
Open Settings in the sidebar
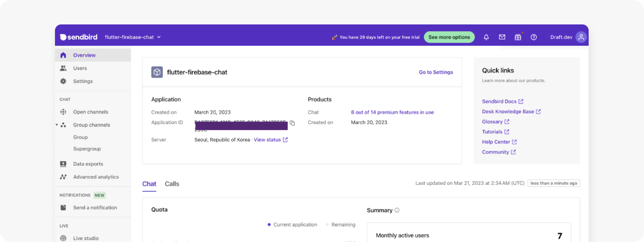pos(93,81)
